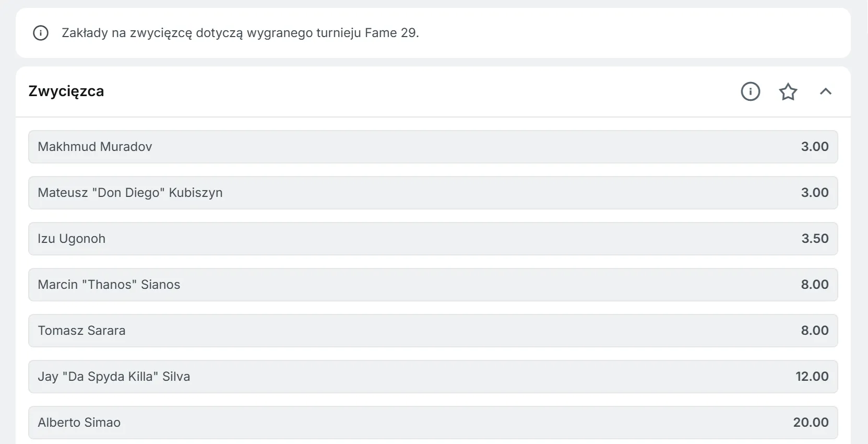Choose Tomasz Sarara at odds 8.00
This screenshot has width=868, height=444.
click(x=432, y=331)
